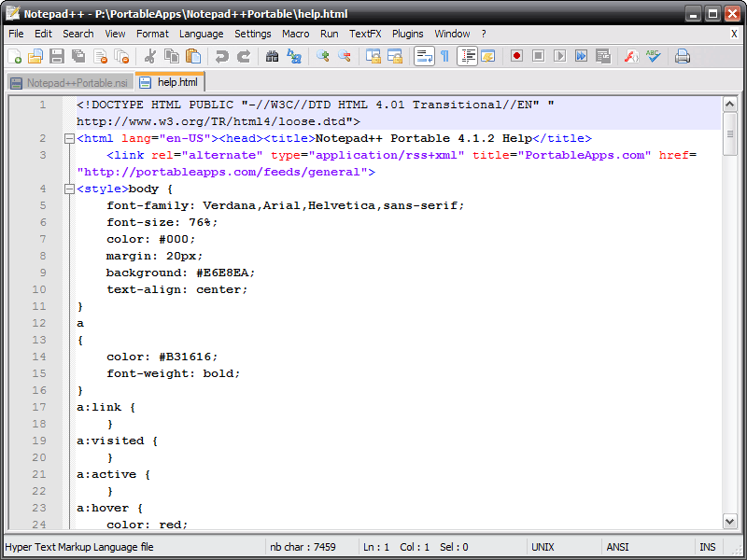This screenshot has height=560, width=747.
Task: Click the Cut scissors icon
Action: [150, 56]
